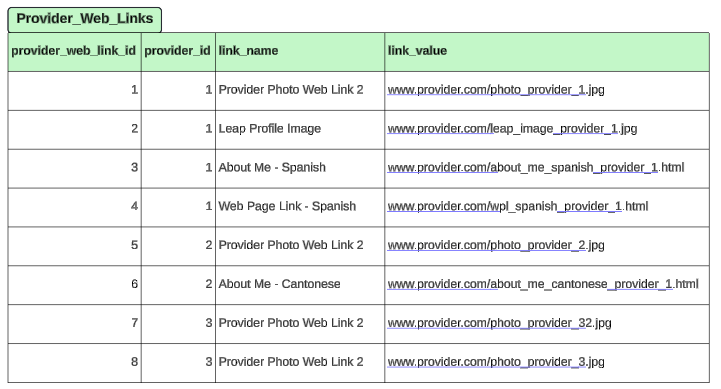Click the Provider_Web_Links table title
Viewport: 721px width, 389px height.
point(85,19)
